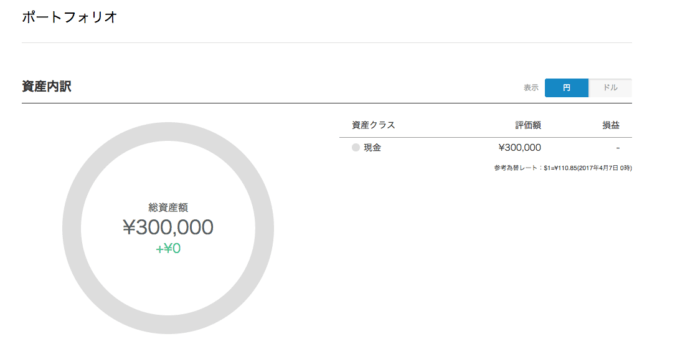Click the 2017年4月7日 date in the rate note

tap(596, 167)
